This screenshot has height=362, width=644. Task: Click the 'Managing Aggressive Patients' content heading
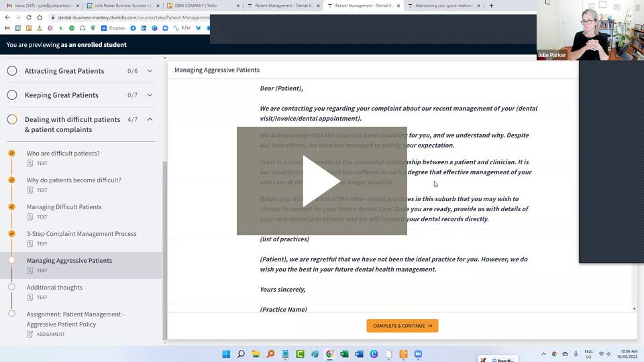[217, 70]
